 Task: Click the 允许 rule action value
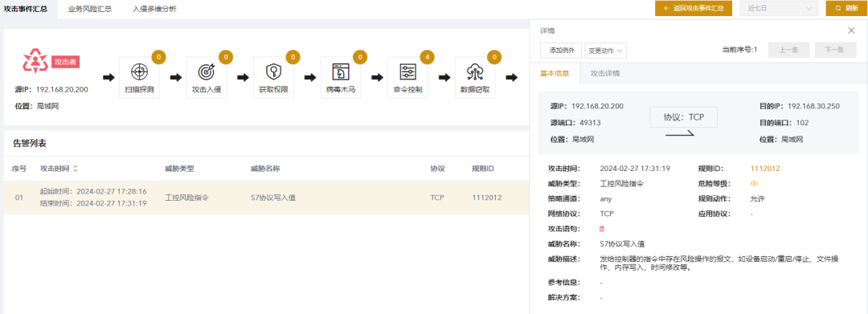[757, 198]
